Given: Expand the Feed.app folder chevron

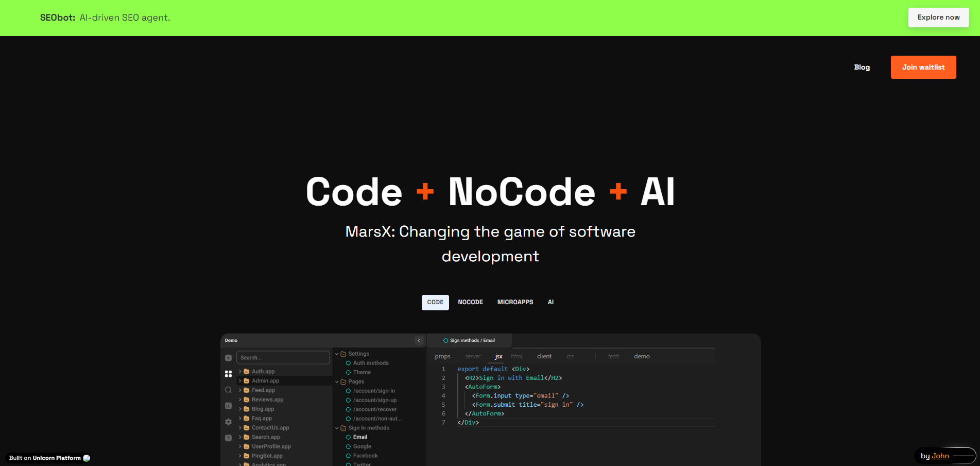Looking at the screenshot, I should coord(240,390).
